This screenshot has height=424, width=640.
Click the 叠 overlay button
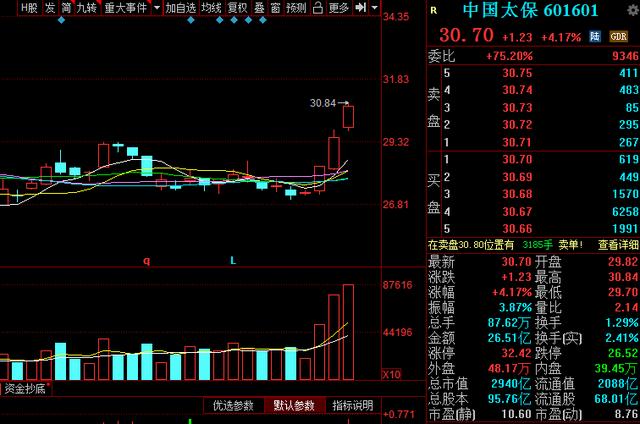(259, 8)
